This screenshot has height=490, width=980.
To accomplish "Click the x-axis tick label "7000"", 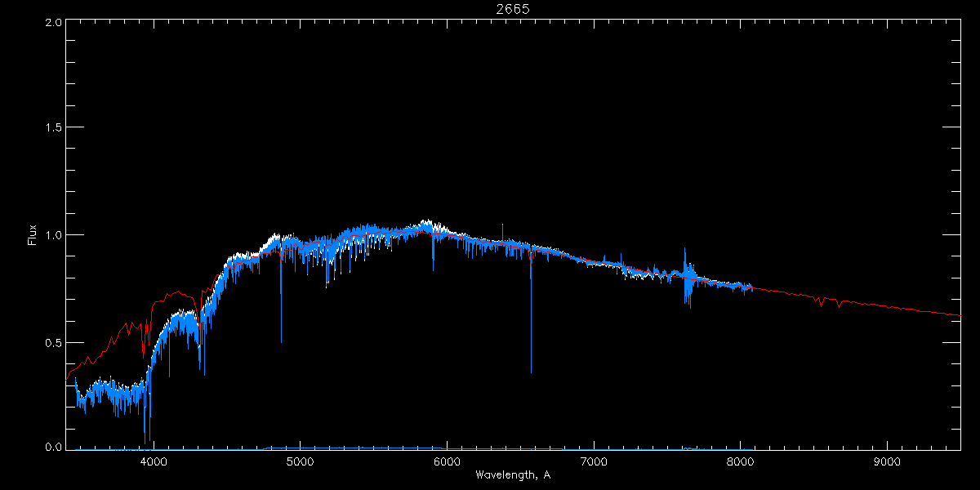I will 594,462.
